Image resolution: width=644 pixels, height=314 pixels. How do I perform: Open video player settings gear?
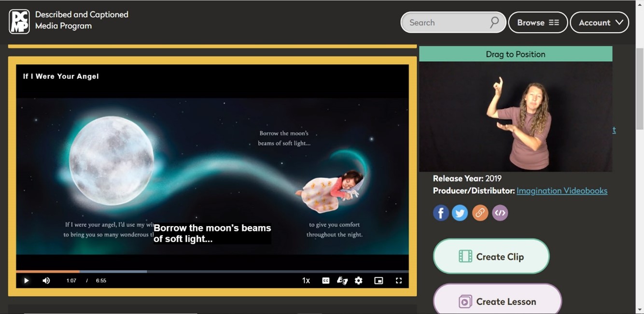359,281
